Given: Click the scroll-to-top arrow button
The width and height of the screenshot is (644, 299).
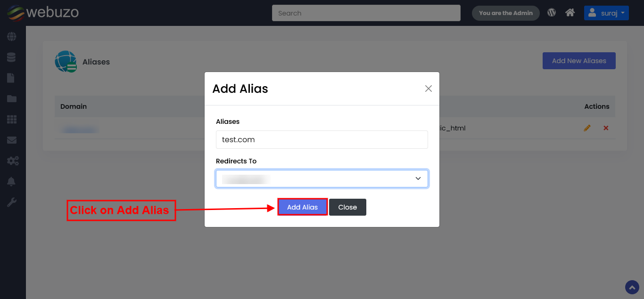Looking at the screenshot, I should tap(632, 287).
